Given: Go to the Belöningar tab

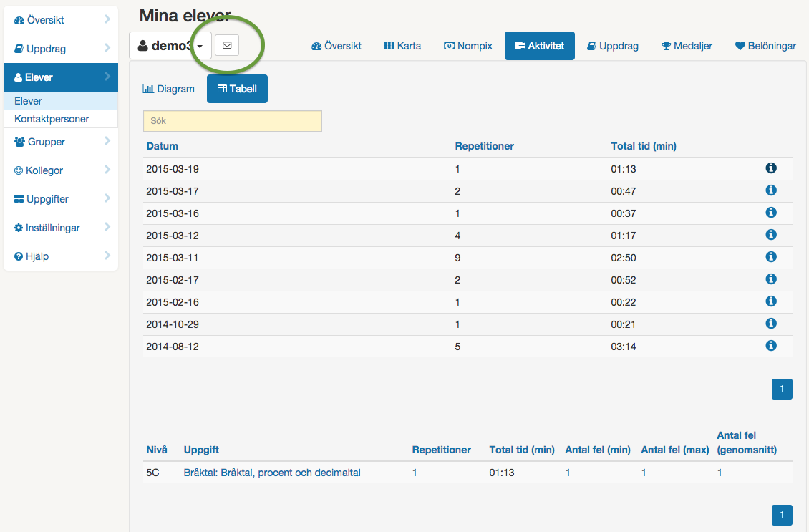Looking at the screenshot, I should tap(765, 46).
